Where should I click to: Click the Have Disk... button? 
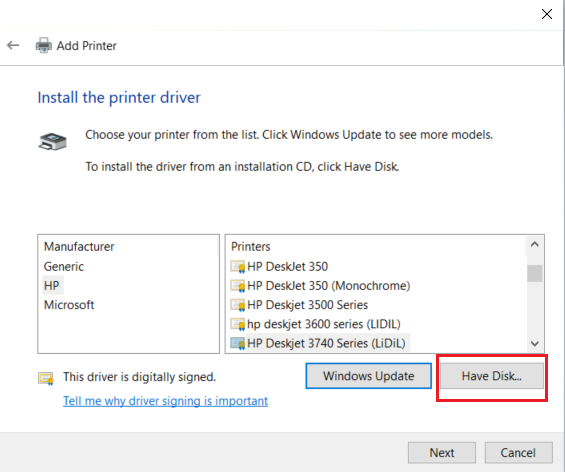point(492,376)
